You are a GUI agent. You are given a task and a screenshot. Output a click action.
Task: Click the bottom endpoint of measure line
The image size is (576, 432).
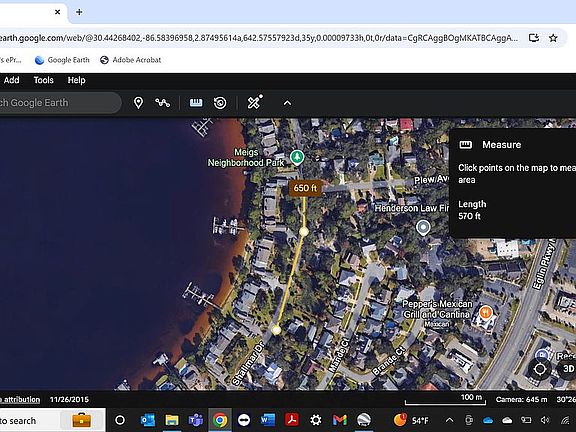coord(276,330)
